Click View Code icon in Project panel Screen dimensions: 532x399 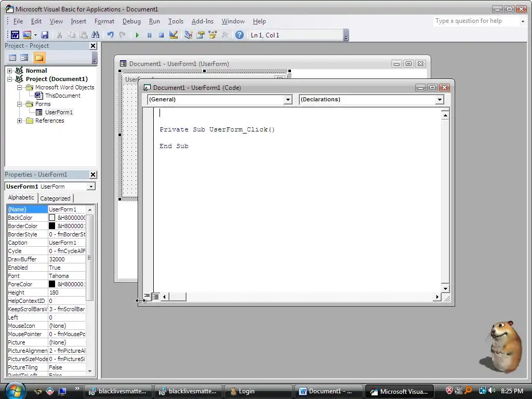(12, 58)
